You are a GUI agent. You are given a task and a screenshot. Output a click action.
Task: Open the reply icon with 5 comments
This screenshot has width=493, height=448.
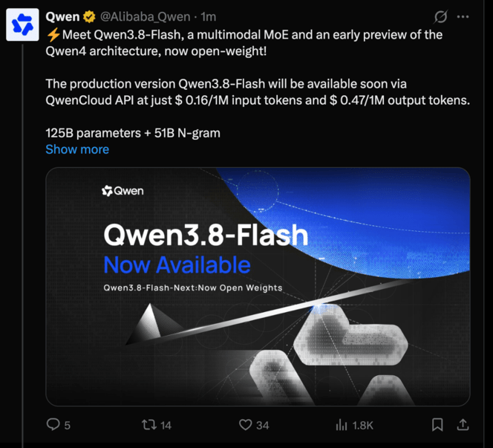point(53,424)
